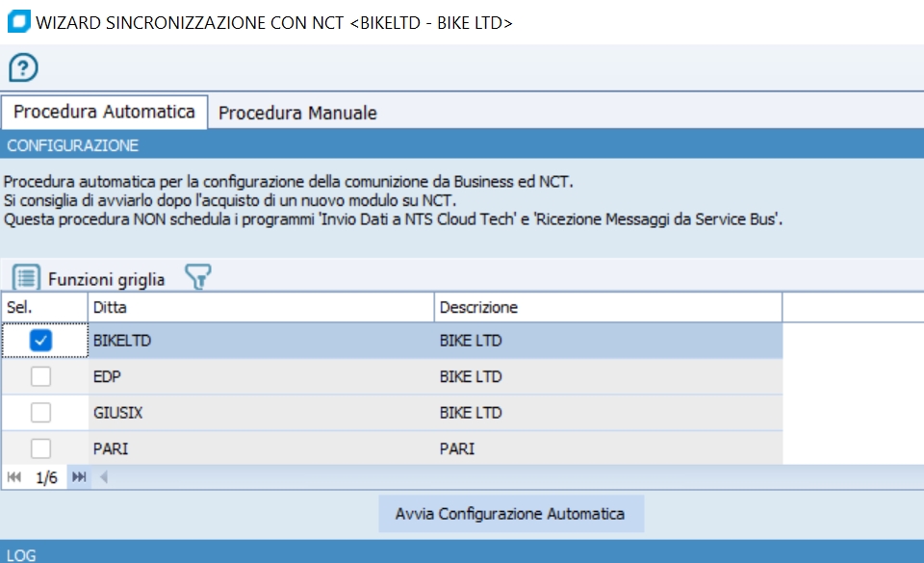Click the PARI description cell
Image resolution: width=924 pixels, height=563 pixels.
606,448
